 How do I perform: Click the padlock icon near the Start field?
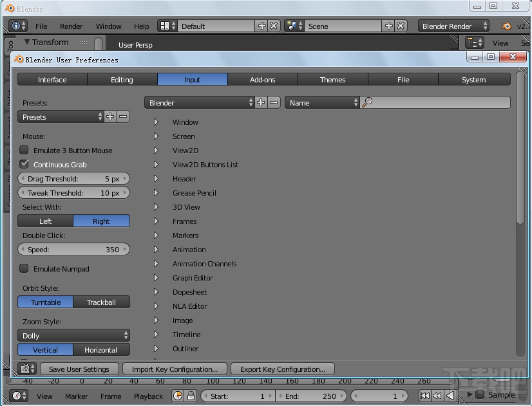click(x=191, y=395)
